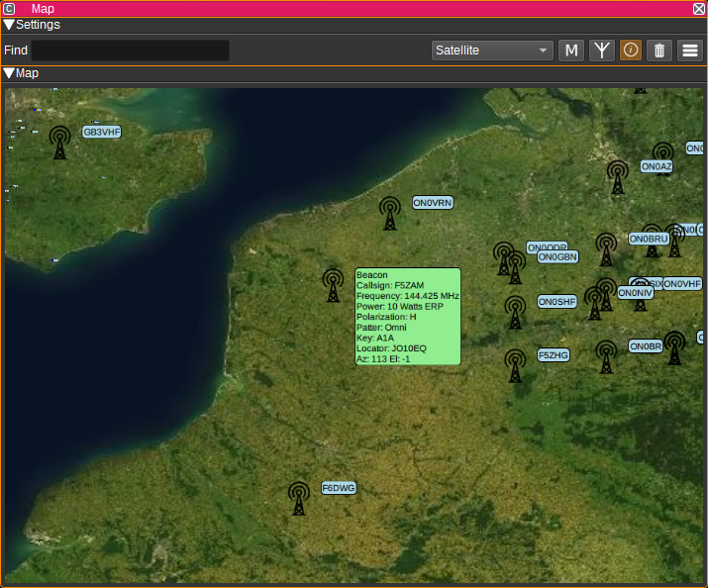
Task: Click the ON0BRU beacon label
Action: point(649,240)
